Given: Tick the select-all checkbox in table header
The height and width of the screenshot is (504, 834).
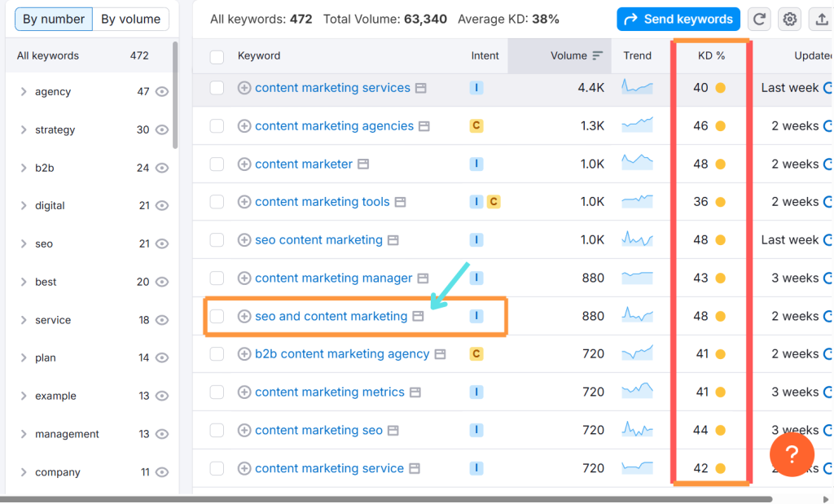Looking at the screenshot, I should [217, 56].
